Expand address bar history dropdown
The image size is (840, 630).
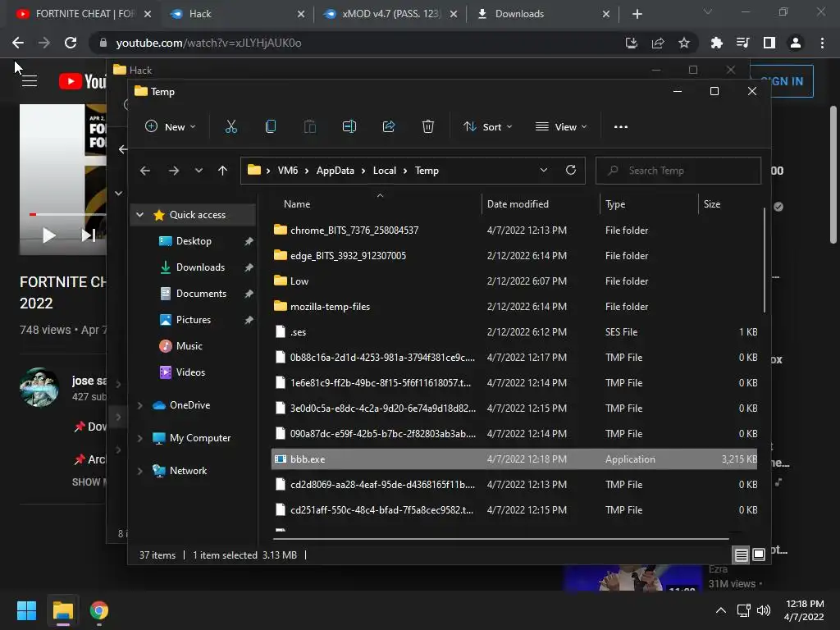click(x=544, y=170)
